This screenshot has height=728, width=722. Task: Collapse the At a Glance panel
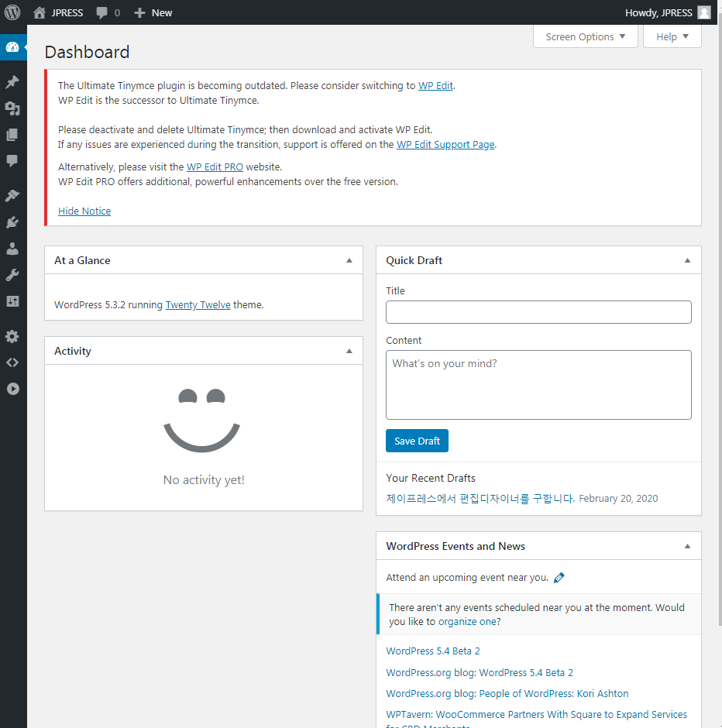coord(349,260)
